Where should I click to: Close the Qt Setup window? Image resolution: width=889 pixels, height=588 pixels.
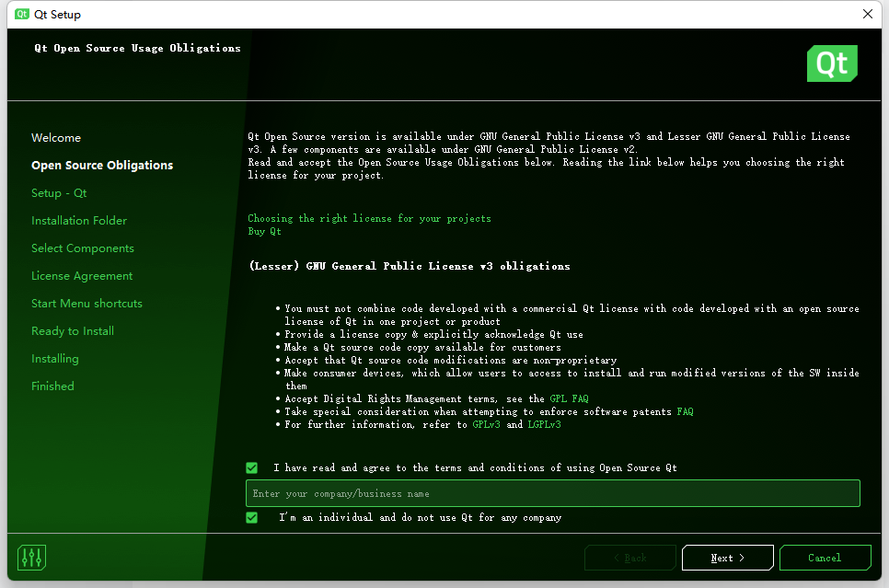click(868, 14)
